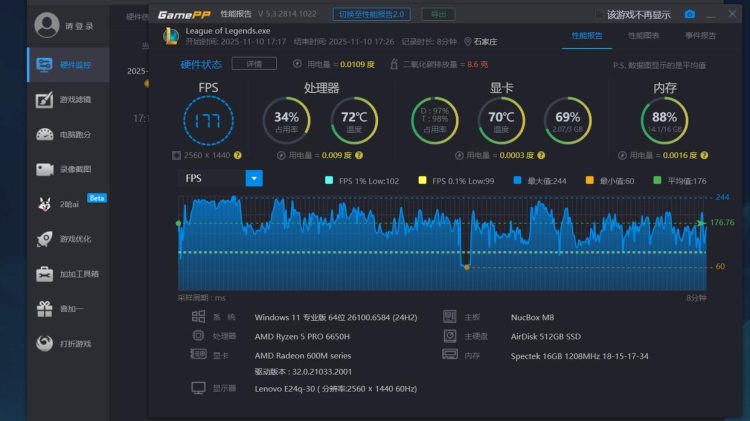Open 电脑跑分 benchmark section in sidebar
This screenshot has width=750, height=421.
tap(69, 134)
